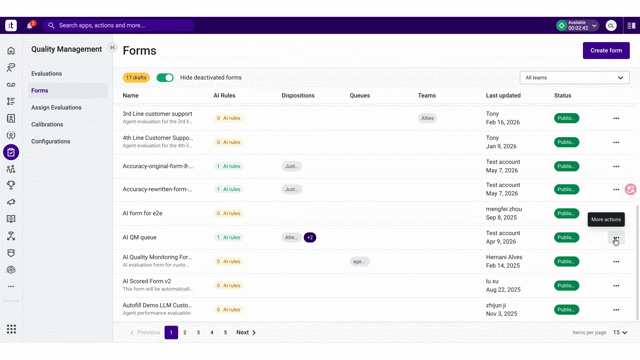Change the items per page dropdown
The width and height of the screenshot is (640, 360).
click(x=620, y=332)
